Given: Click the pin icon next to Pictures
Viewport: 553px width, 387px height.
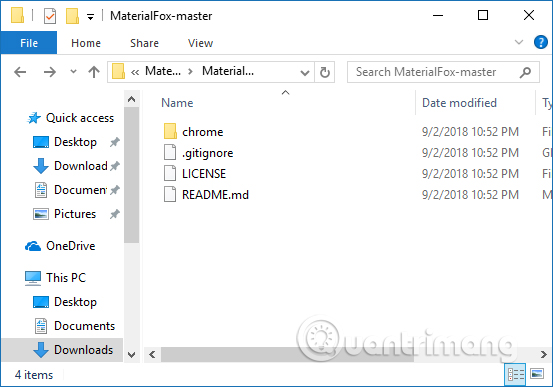Looking at the screenshot, I should (115, 214).
